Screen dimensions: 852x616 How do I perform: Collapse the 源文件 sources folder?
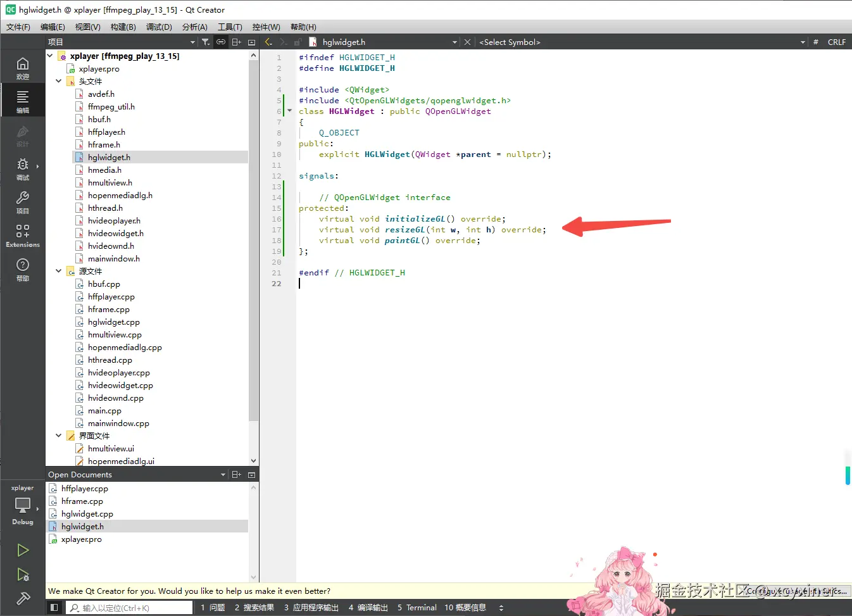click(59, 271)
